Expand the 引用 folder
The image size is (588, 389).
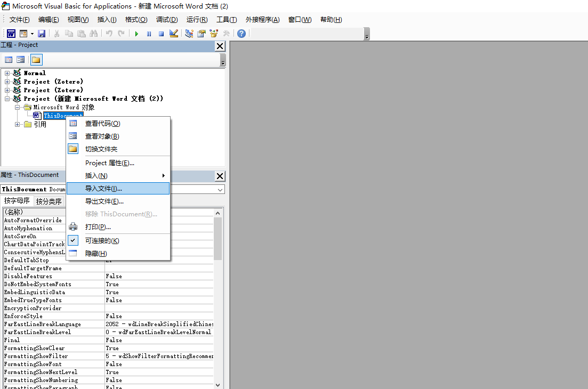(x=17, y=124)
